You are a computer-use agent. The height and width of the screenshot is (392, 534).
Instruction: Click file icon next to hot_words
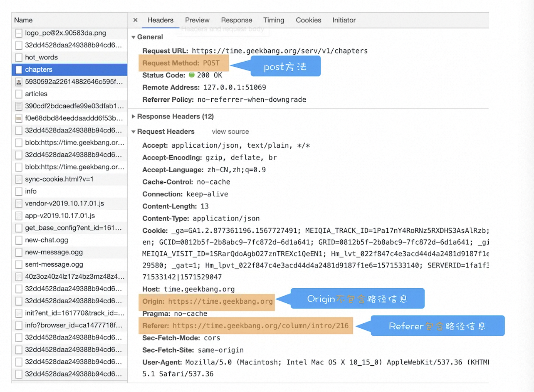click(19, 58)
